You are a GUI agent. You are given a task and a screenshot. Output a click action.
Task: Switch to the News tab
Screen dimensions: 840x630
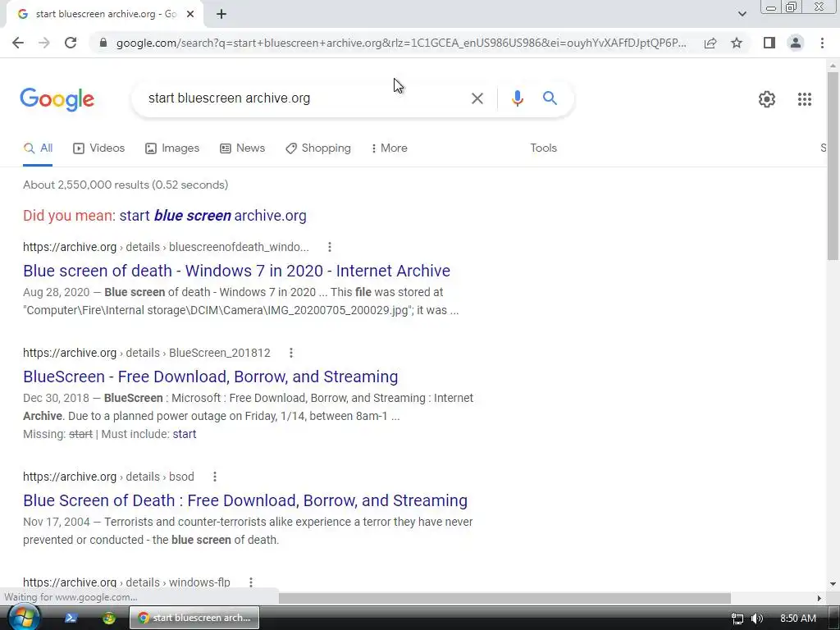[243, 148]
